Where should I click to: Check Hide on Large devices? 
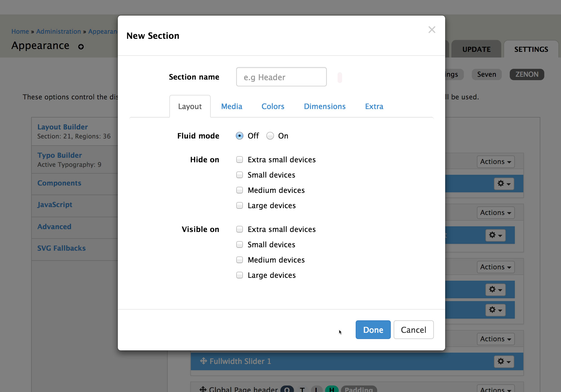(x=240, y=206)
